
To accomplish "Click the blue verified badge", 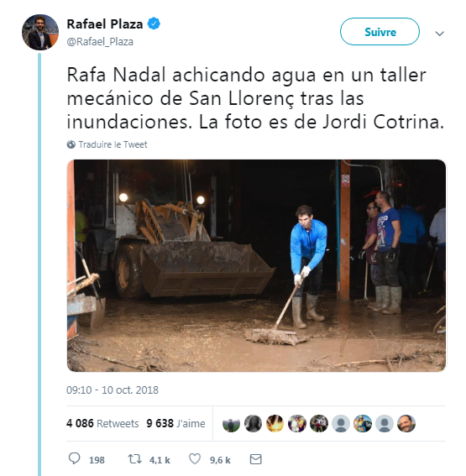I will pyautogui.click(x=154, y=24).
